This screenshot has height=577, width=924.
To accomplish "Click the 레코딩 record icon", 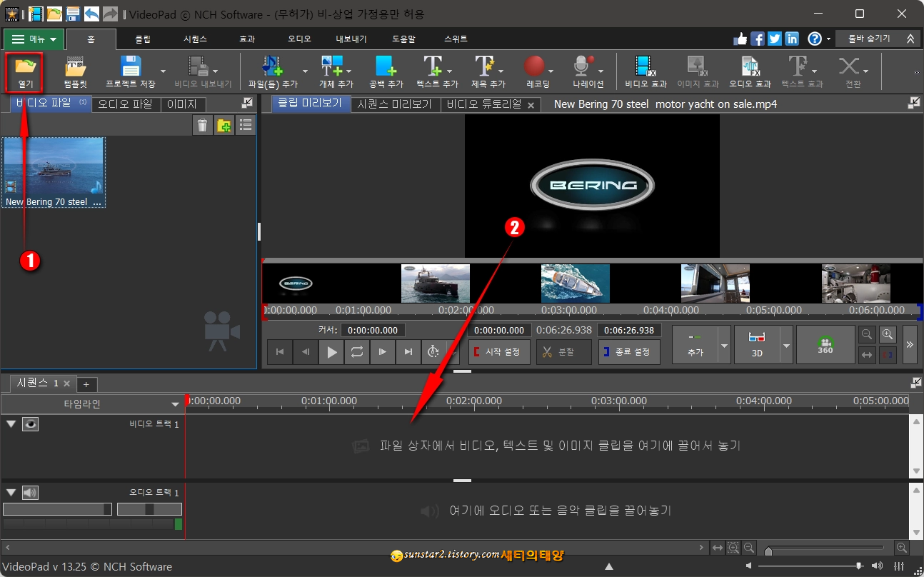I will tap(534, 66).
